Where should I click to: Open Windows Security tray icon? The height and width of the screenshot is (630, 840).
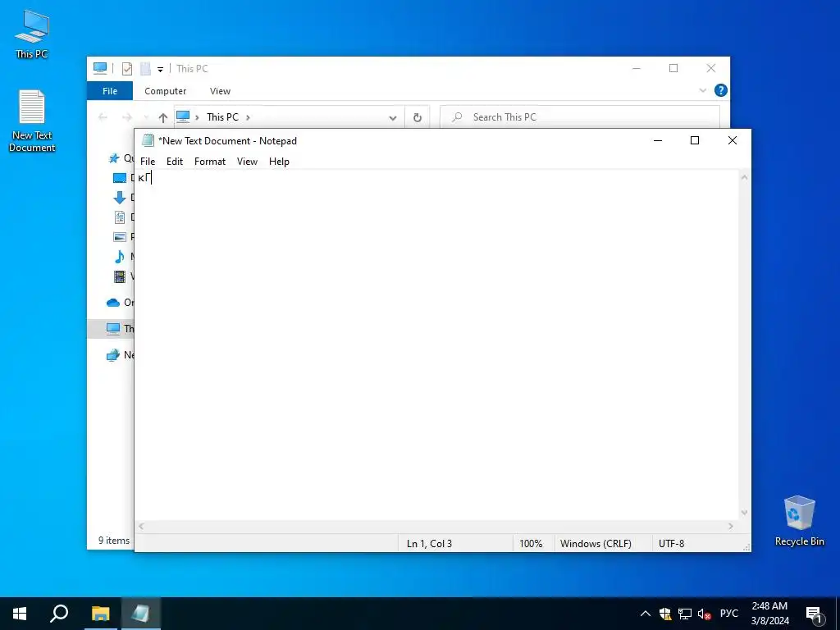pos(665,614)
